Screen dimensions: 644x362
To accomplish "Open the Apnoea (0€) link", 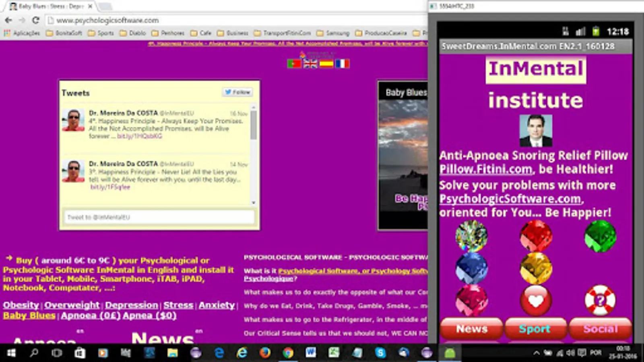I will [x=91, y=315].
